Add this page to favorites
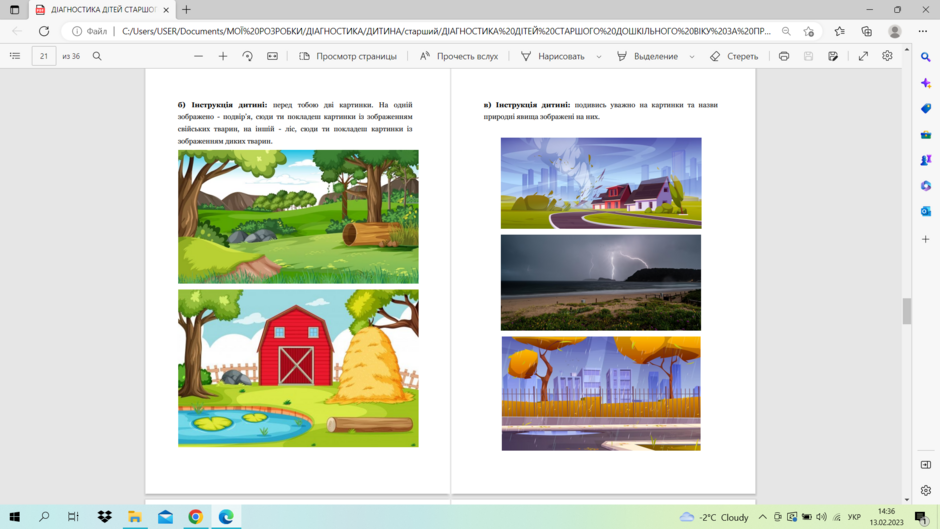Screen dimensions: 940x529 (x=809, y=31)
